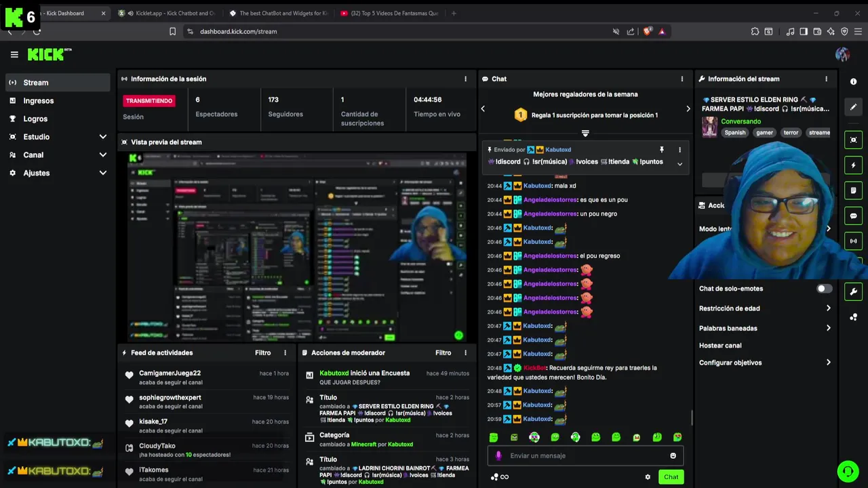Open chat settings gear icon
This screenshot has width=868, height=488.
tap(648, 477)
